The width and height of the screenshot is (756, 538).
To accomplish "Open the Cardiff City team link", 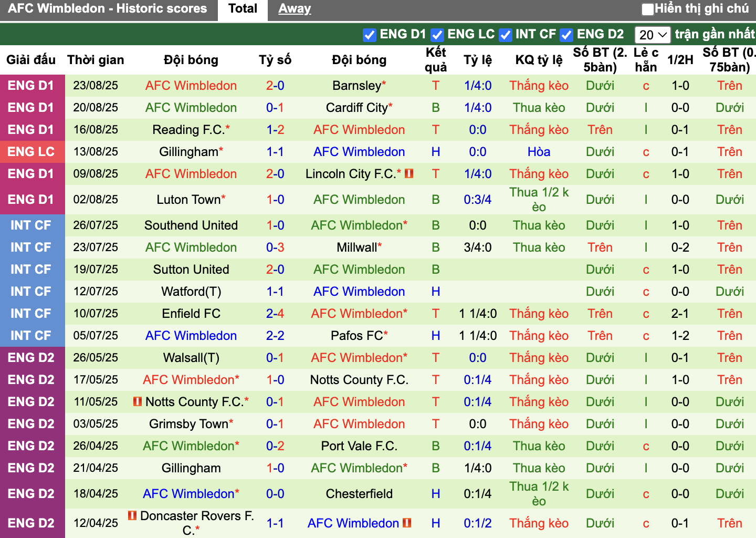I will (x=356, y=108).
